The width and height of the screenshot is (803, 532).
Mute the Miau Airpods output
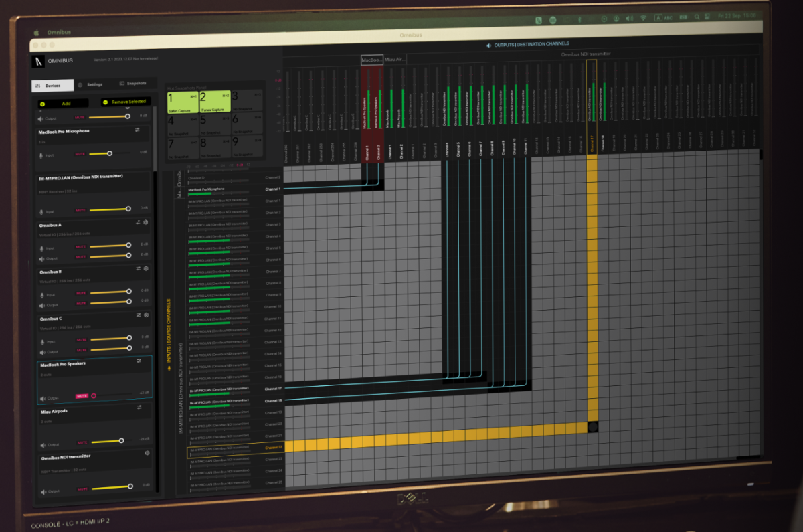(x=84, y=442)
